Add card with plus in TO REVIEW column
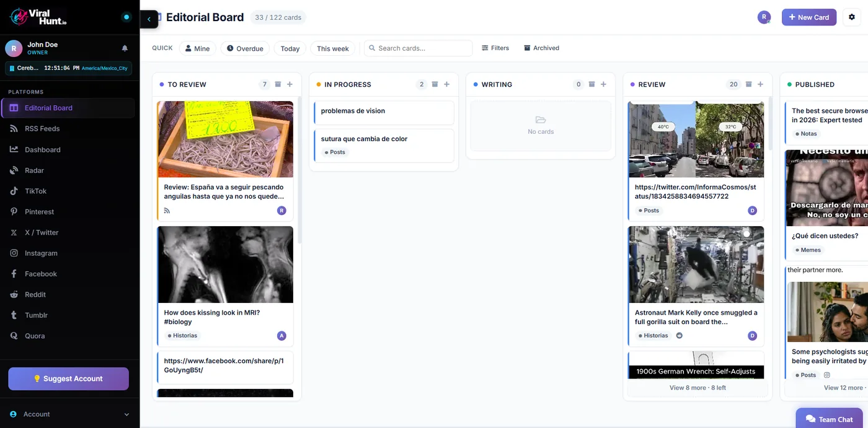The width and height of the screenshot is (868, 428). pos(290,84)
